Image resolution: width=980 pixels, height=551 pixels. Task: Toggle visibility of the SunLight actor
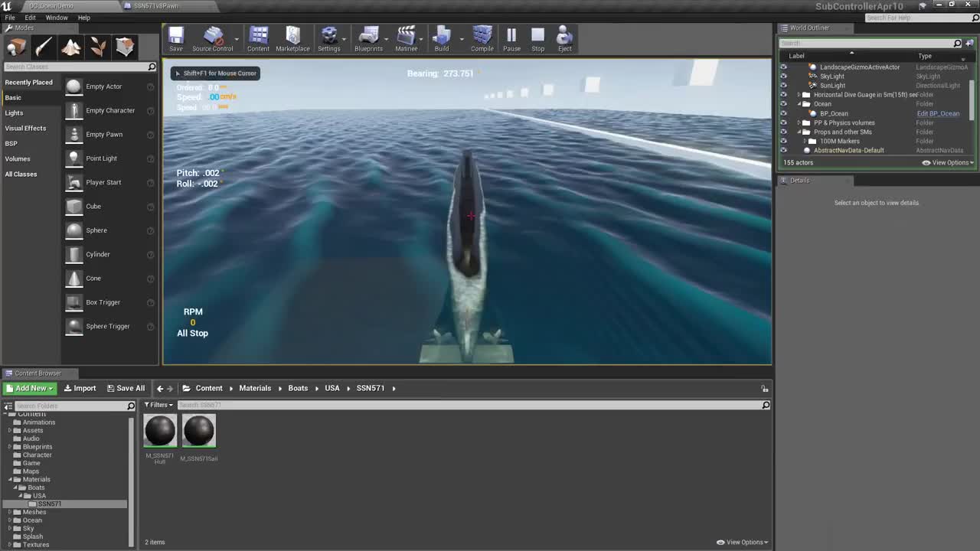[x=782, y=85]
